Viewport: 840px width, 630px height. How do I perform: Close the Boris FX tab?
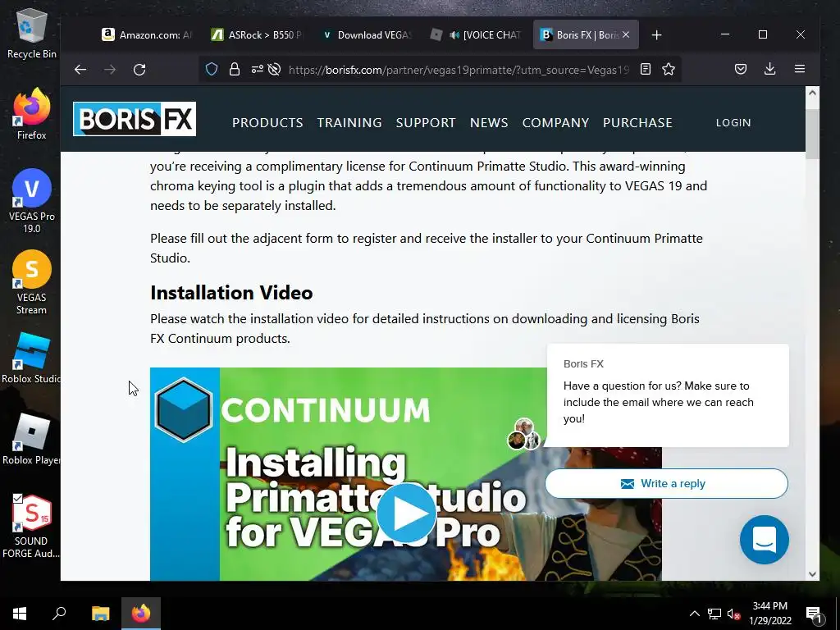click(626, 34)
